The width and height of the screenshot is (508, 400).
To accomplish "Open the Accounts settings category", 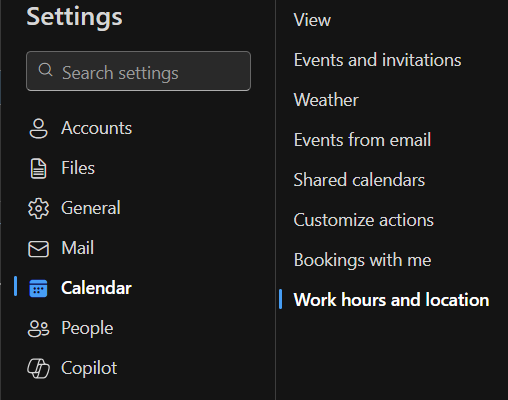I will [96, 128].
